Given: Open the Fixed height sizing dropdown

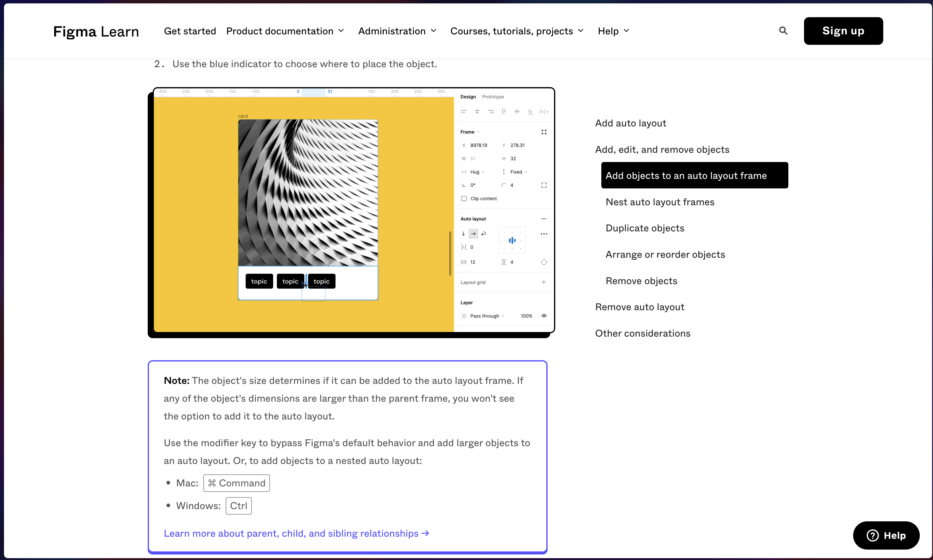Looking at the screenshot, I should coord(519,172).
